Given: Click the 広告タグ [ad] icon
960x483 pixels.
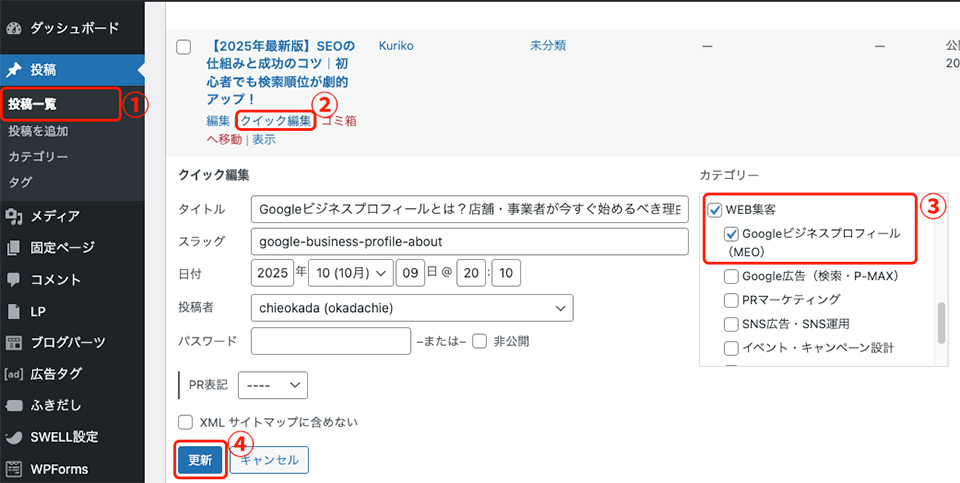Looking at the screenshot, I should tap(14, 374).
